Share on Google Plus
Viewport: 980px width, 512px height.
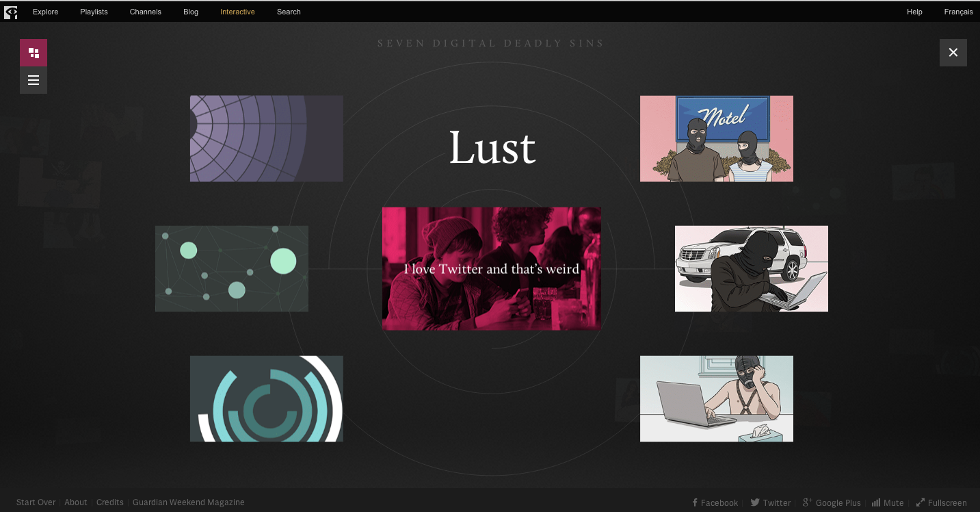coord(832,502)
